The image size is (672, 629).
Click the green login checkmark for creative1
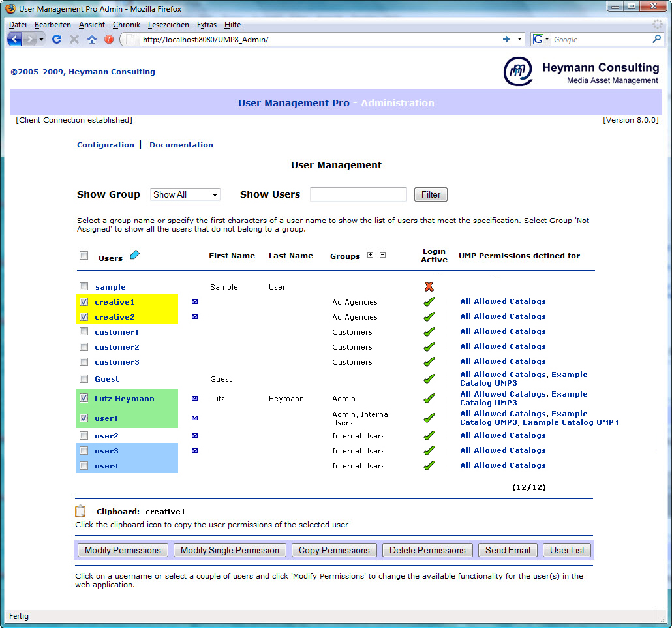[x=429, y=301]
